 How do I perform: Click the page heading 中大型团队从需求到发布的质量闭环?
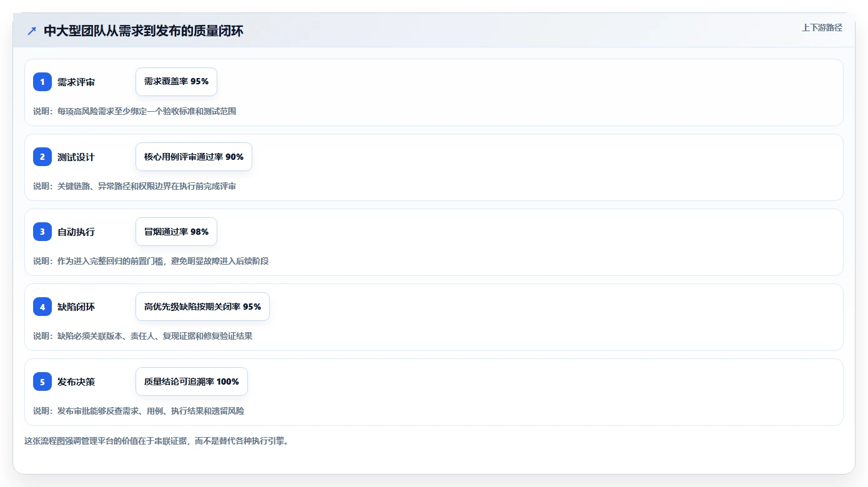144,31
